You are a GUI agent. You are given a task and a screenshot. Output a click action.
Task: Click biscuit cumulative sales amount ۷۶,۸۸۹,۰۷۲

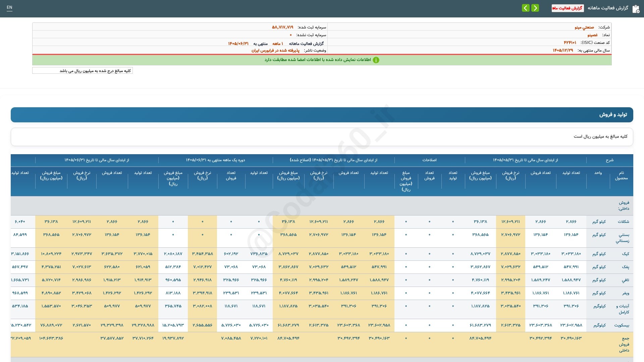pos(51,325)
